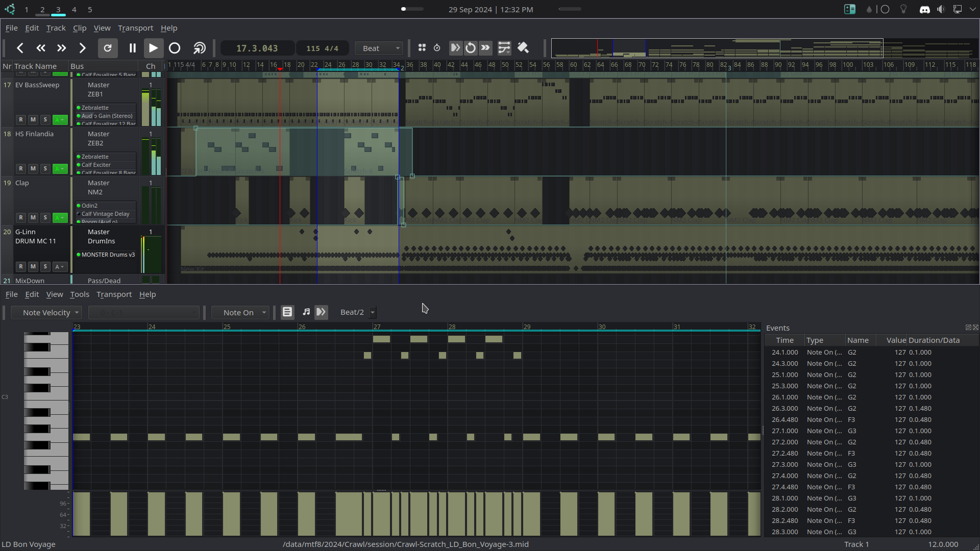
Task: Mute track 18 HS Finlandia
Action: click(32, 168)
